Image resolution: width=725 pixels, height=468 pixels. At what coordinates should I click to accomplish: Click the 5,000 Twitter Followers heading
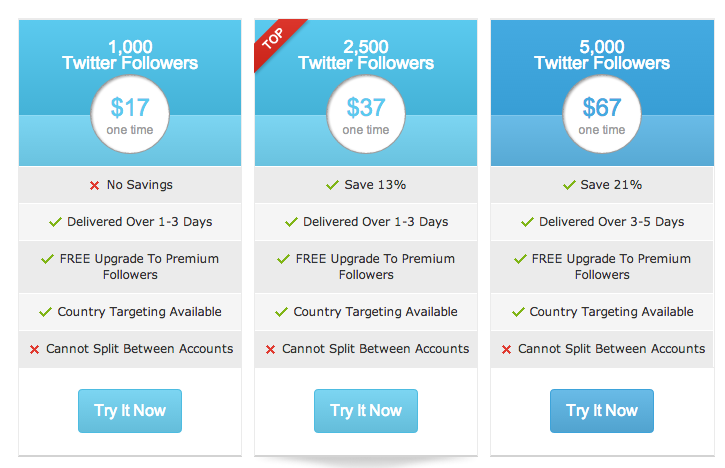[x=602, y=55]
